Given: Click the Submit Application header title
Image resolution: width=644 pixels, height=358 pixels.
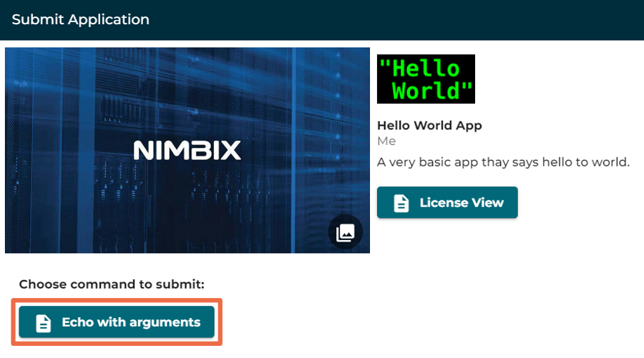Looking at the screenshot, I should [80, 20].
